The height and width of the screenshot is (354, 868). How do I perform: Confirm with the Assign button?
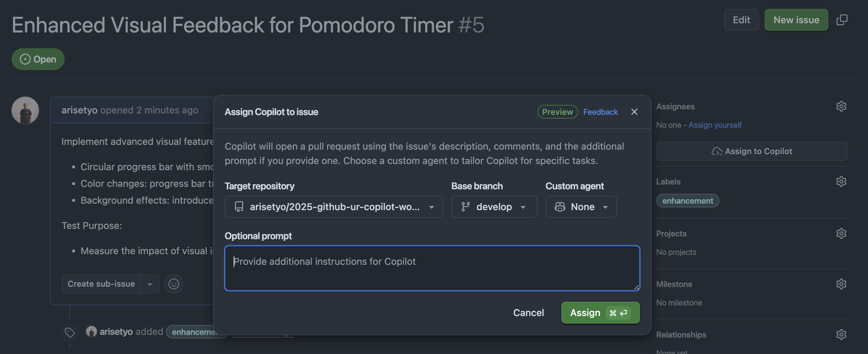pos(600,312)
